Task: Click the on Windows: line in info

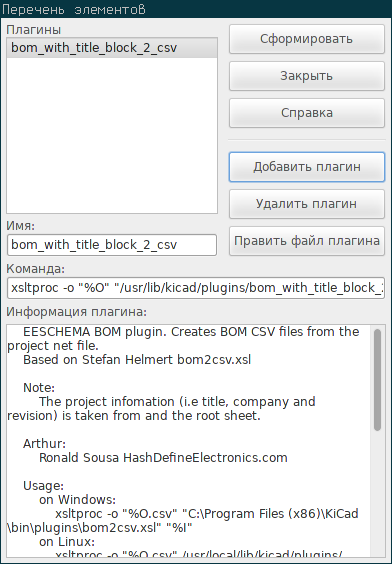Action: [77, 500]
